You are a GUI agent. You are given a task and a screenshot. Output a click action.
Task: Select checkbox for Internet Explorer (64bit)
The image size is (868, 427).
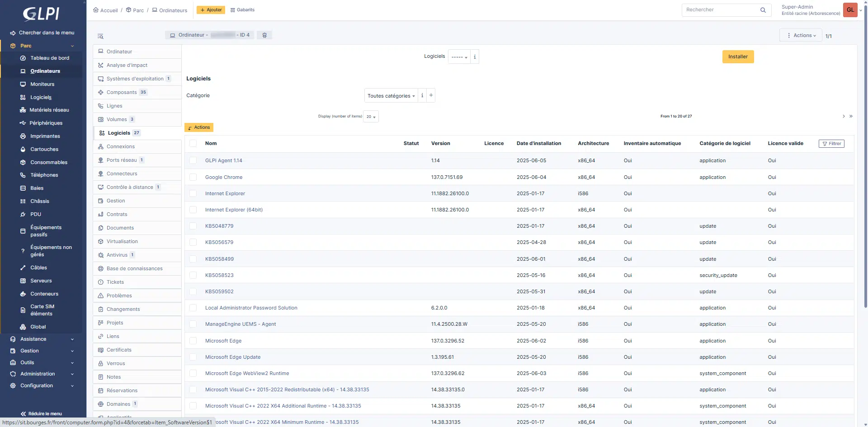coord(193,210)
